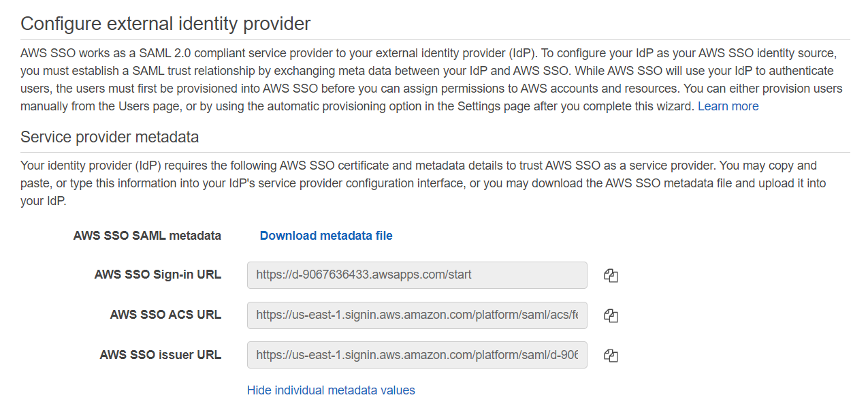Screen dimensions: 868x406
Task: Hide individual metadata values
Action: pos(331,390)
